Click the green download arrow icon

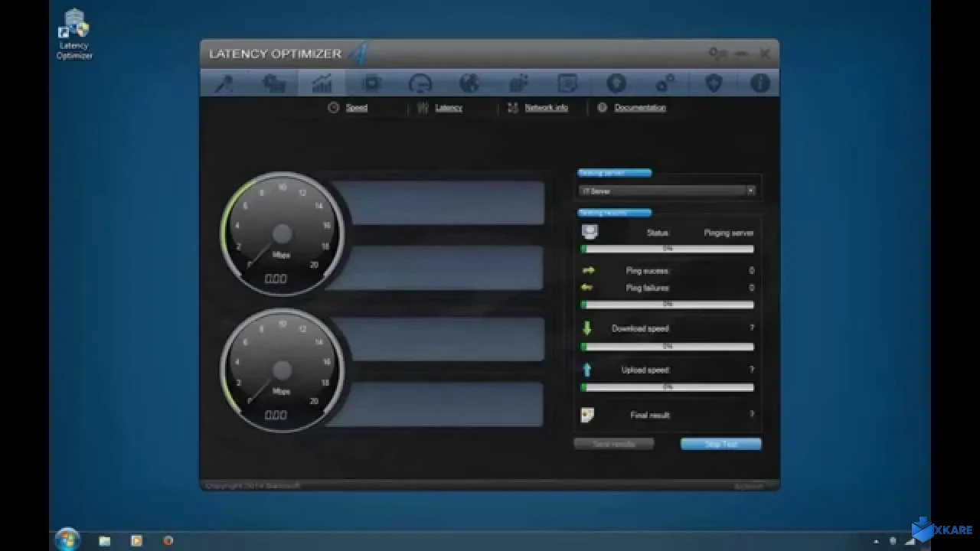click(587, 328)
